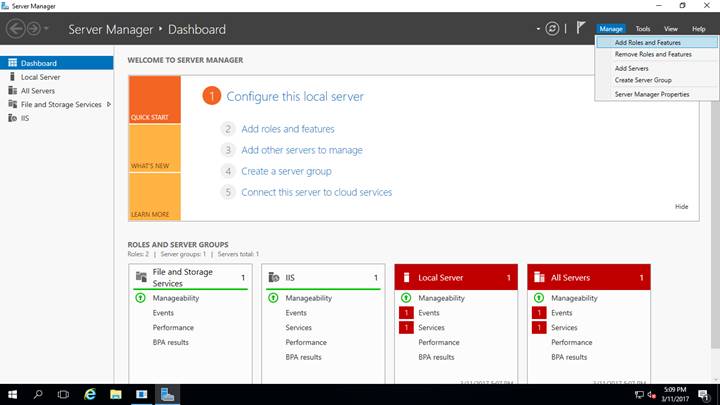Click All Servers Events red alert badge
Screen dimensions: 720x405
click(x=539, y=313)
